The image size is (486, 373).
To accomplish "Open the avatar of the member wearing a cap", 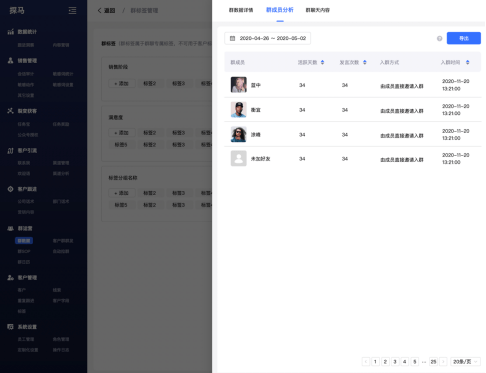I will (x=239, y=110).
